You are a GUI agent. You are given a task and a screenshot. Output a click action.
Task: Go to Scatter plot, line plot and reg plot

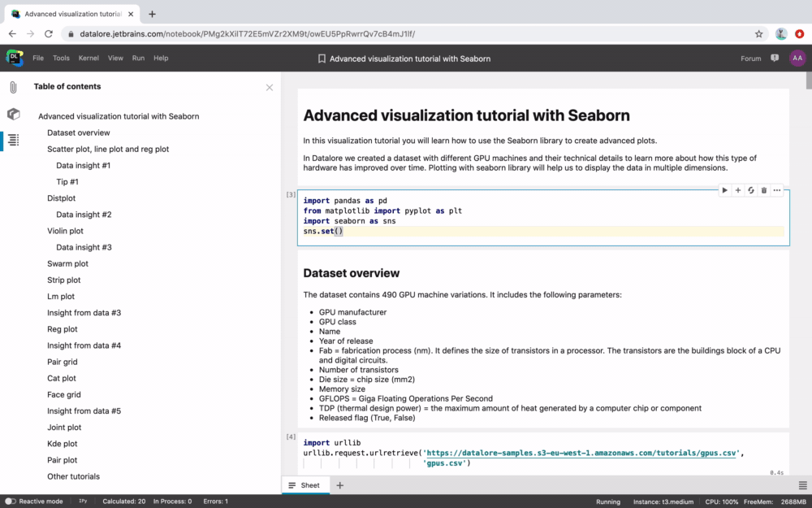pyautogui.click(x=108, y=150)
